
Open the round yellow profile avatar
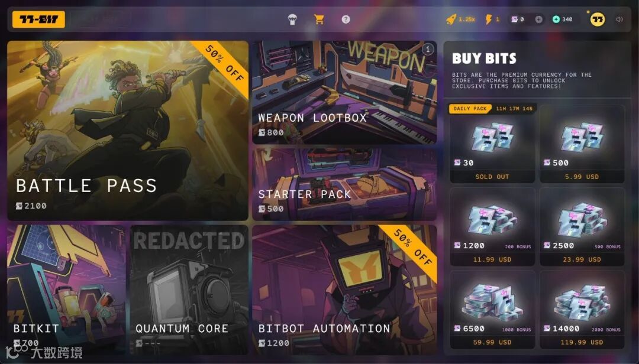(598, 19)
